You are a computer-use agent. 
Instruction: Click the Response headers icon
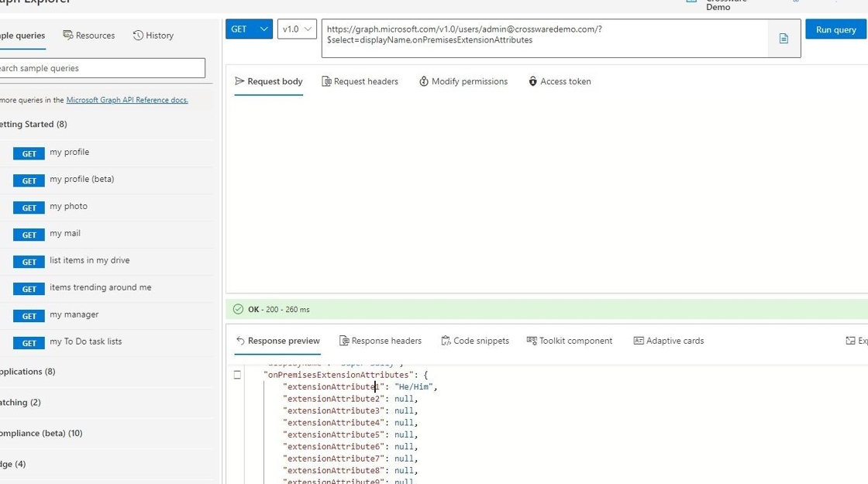(x=344, y=341)
